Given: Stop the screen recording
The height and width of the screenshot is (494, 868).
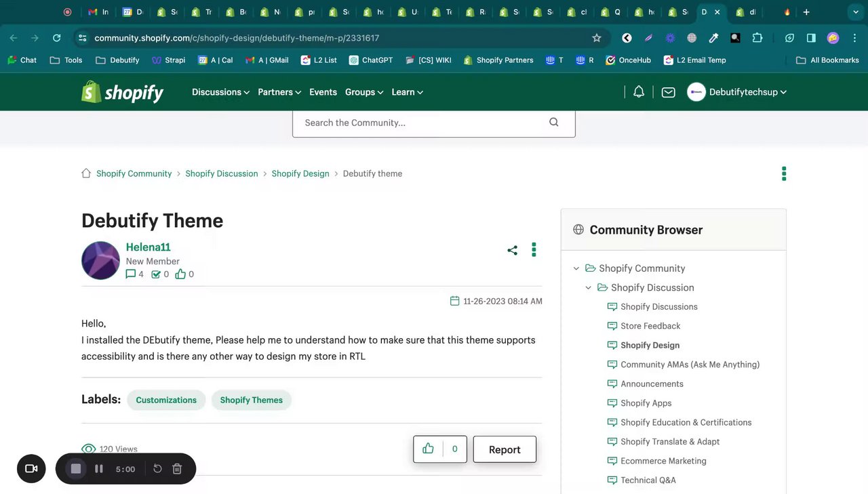Looking at the screenshot, I should (x=76, y=469).
